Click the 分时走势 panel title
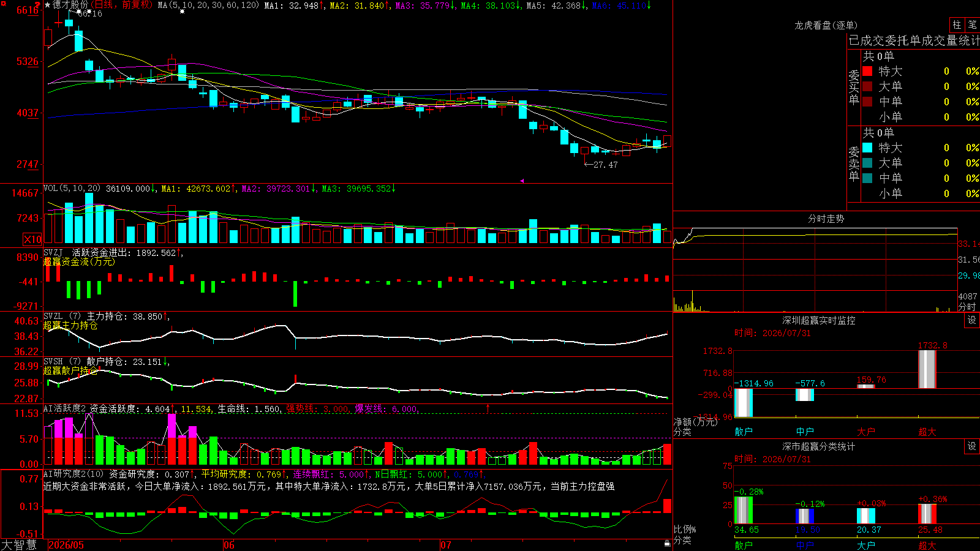Screen dimensions: 980x551 pos(826,219)
